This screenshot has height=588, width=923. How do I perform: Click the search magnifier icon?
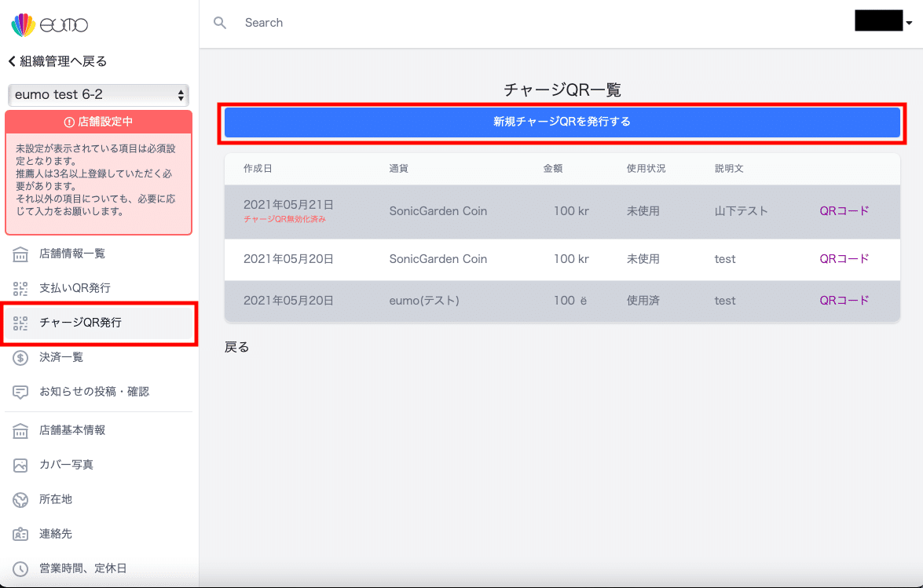click(x=220, y=23)
